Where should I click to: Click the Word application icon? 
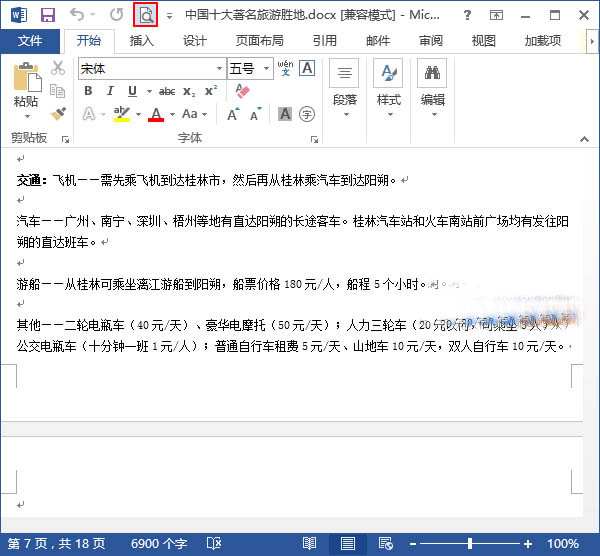tap(19, 15)
